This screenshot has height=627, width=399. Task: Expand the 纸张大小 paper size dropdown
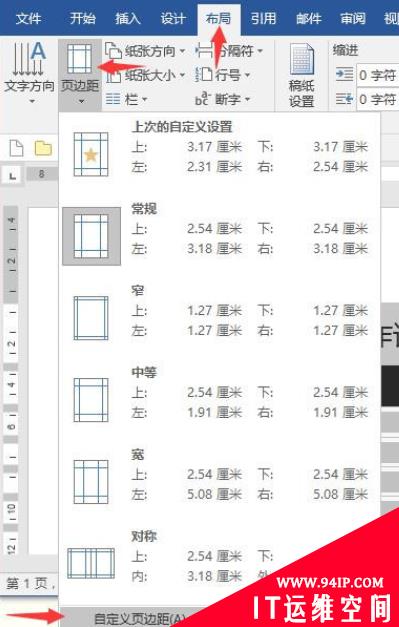pos(145,75)
